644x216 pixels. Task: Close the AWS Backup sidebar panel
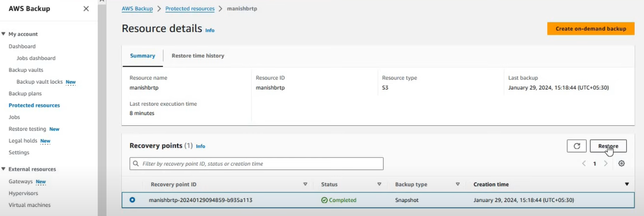(x=86, y=9)
